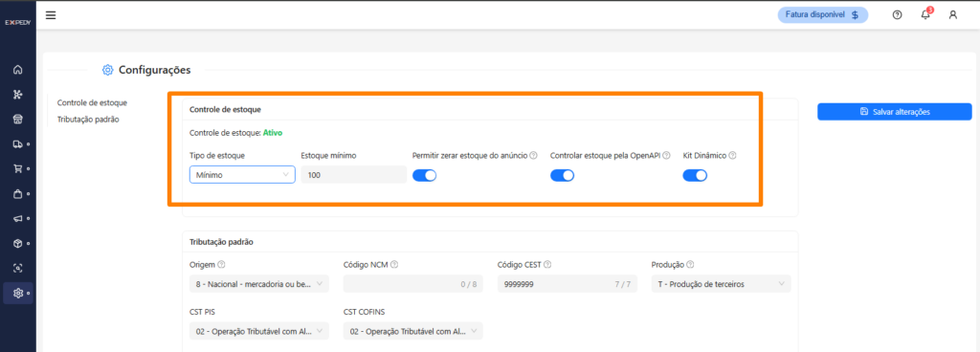Click the Configurações gear icon in the heading
980x352 pixels.
107,70
